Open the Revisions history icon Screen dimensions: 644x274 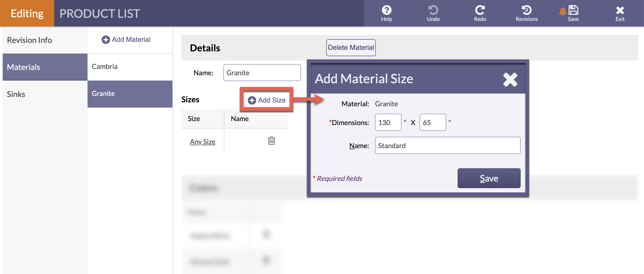(x=526, y=11)
